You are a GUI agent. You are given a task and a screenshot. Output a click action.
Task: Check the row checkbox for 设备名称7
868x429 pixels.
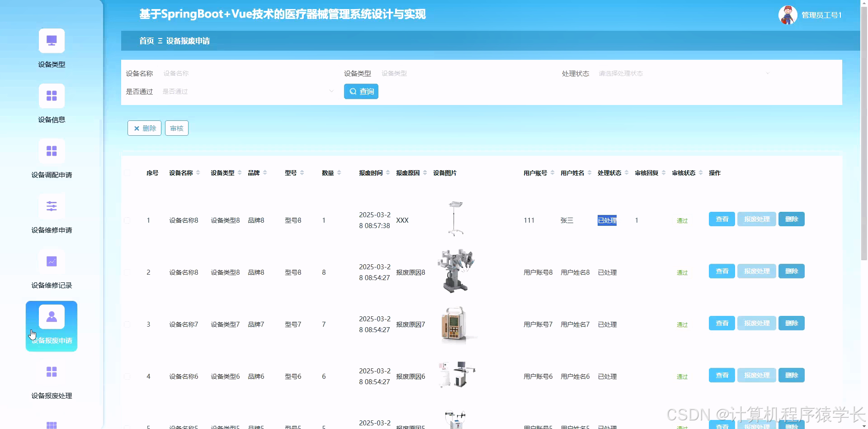(x=127, y=324)
